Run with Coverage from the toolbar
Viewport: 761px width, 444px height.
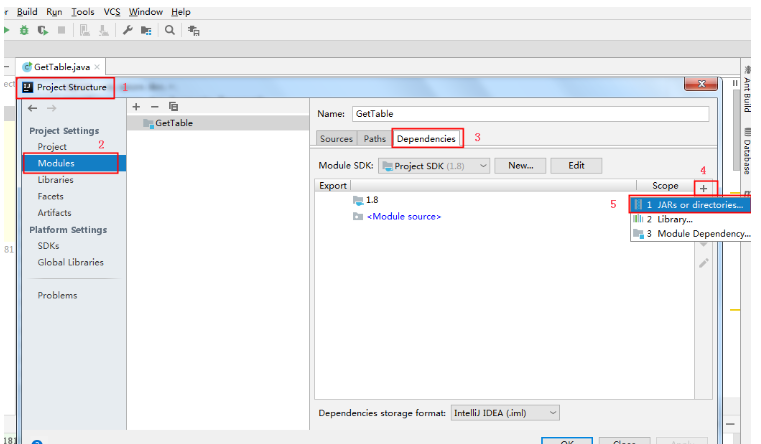click(43, 31)
